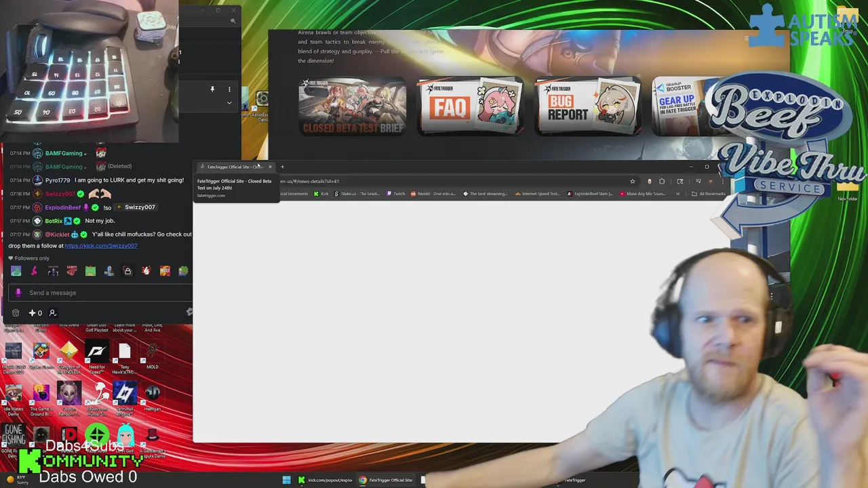This screenshot has width=868, height=488.
Task: Open the Stake.us bookmark
Action: pos(357,194)
